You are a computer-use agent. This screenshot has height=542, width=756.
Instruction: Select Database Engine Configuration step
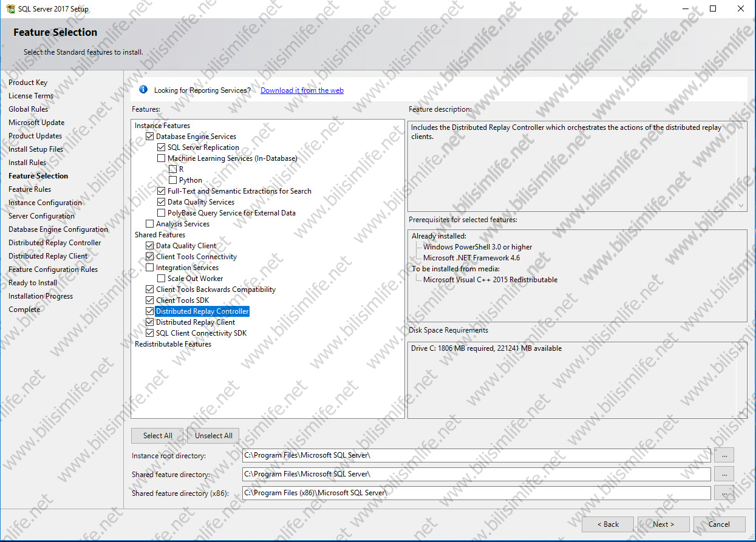tap(58, 229)
